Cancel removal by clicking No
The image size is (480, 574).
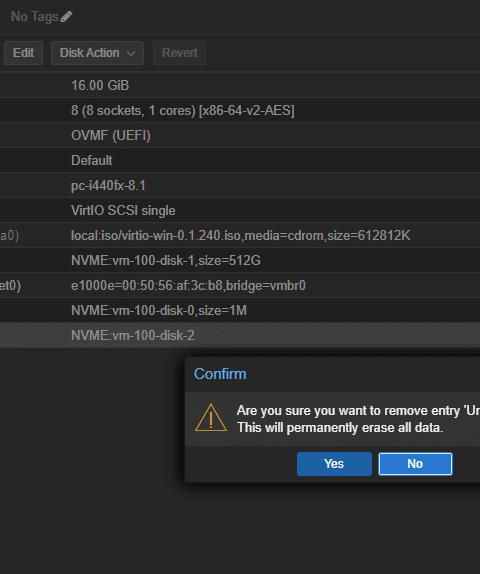click(415, 464)
